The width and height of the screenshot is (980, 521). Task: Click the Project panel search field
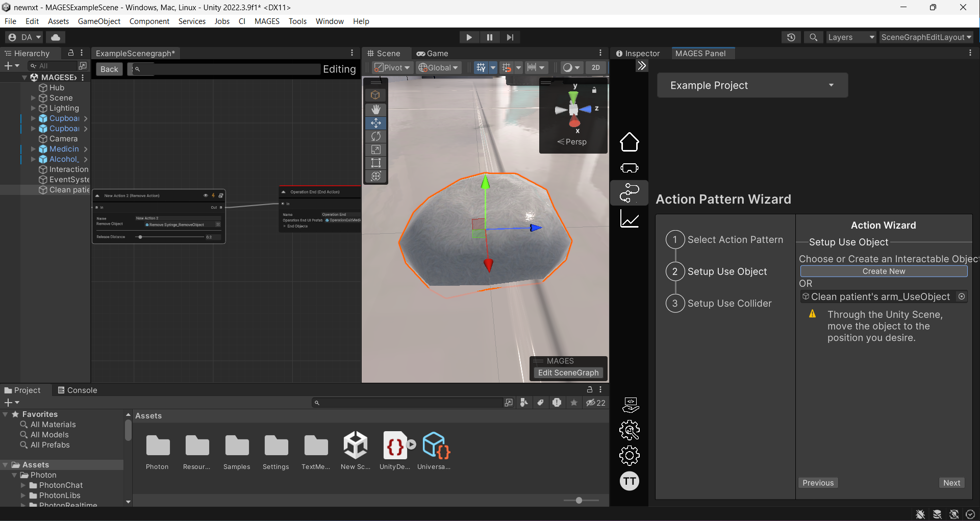pyautogui.click(x=407, y=403)
